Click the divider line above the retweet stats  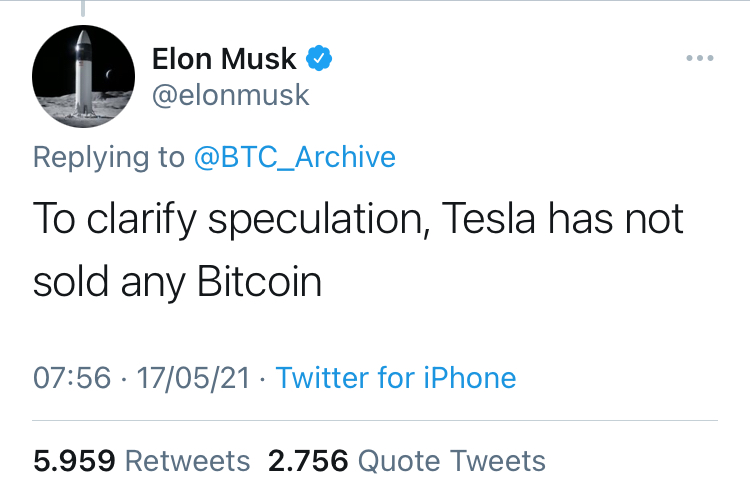point(375,420)
